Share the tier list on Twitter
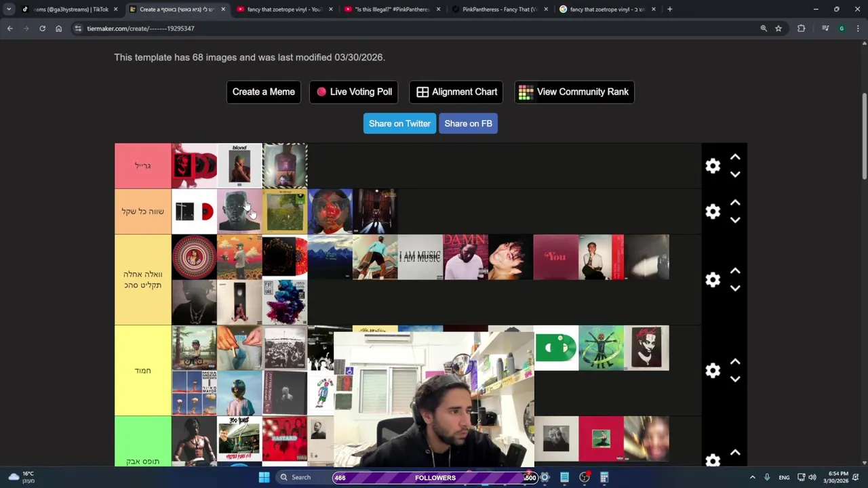Image resolution: width=868 pixels, height=488 pixels. click(399, 123)
